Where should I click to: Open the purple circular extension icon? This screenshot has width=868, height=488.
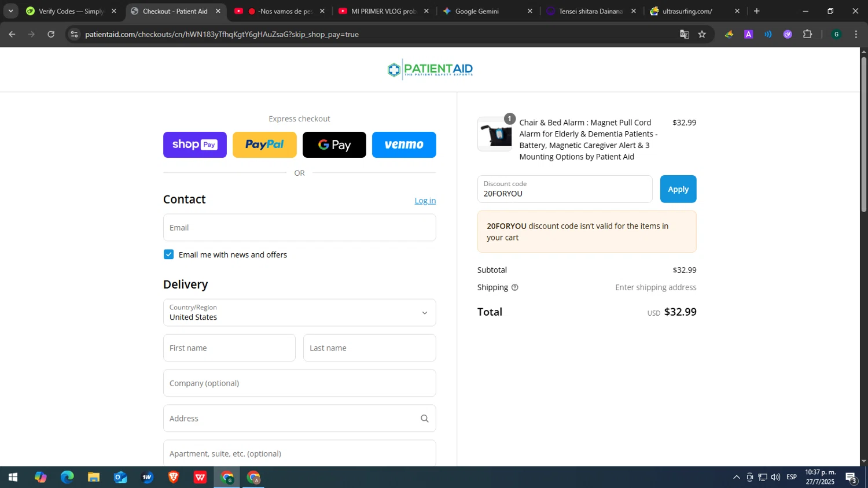(x=788, y=34)
